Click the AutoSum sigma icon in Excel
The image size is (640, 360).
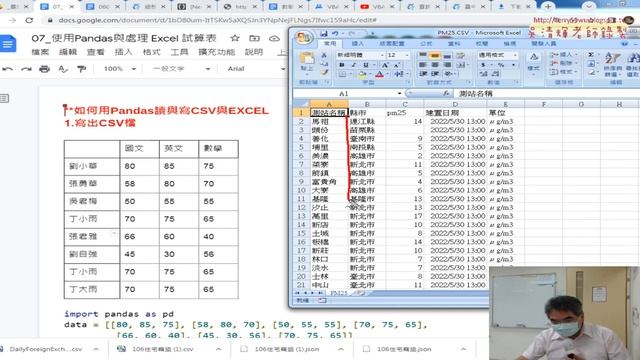591,55
